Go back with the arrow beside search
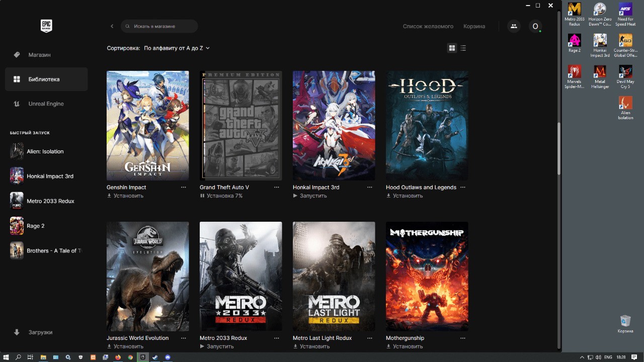 112,26
